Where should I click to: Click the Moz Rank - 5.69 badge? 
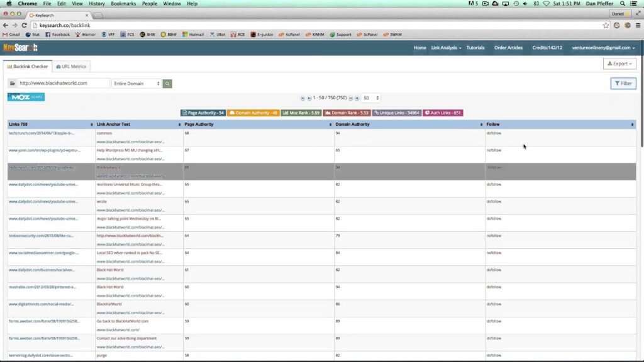click(x=301, y=113)
